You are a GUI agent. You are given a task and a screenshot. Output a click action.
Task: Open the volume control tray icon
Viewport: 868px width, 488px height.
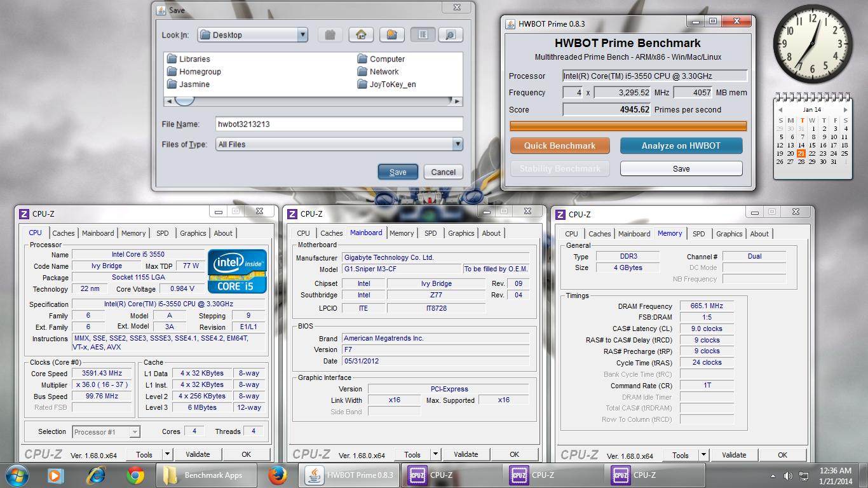pyautogui.click(x=789, y=475)
